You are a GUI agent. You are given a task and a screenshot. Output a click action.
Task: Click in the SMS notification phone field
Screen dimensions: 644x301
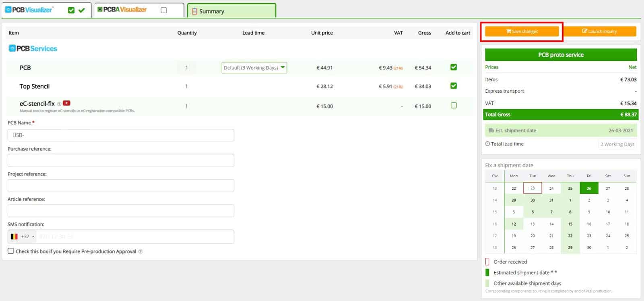pyautogui.click(x=135, y=237)
